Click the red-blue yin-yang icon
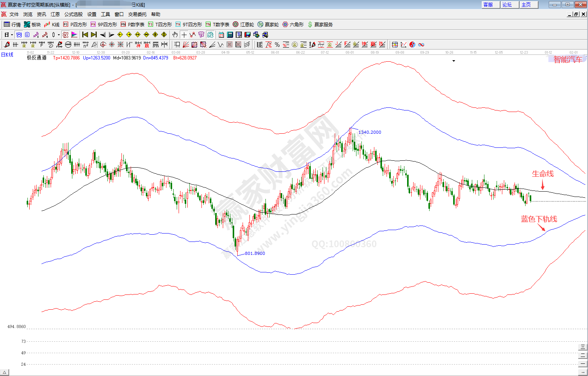588x376 pixels. (x=412, y=45)
